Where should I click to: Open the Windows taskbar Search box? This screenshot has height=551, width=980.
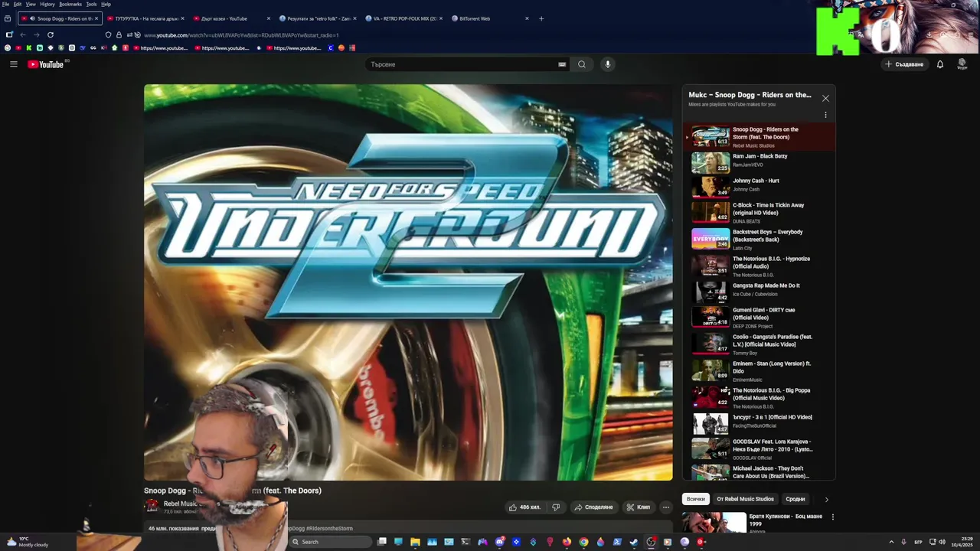point(329,542)
